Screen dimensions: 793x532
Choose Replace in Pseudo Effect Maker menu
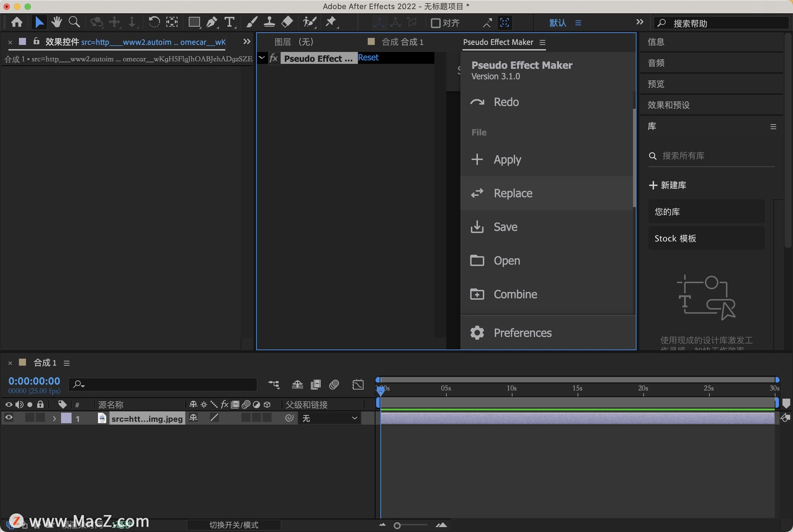(x=513, y=193)
